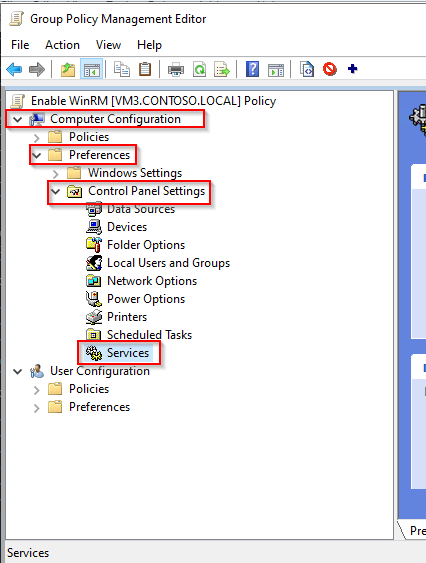Click the blue Back arrow toolbar icon

pos(14,69)
